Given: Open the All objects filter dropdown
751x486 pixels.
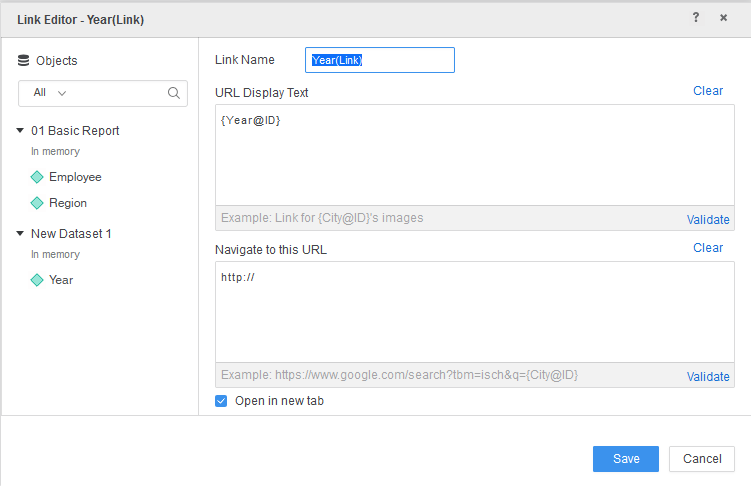Looking at the screenshot, I should pos(50,93).
